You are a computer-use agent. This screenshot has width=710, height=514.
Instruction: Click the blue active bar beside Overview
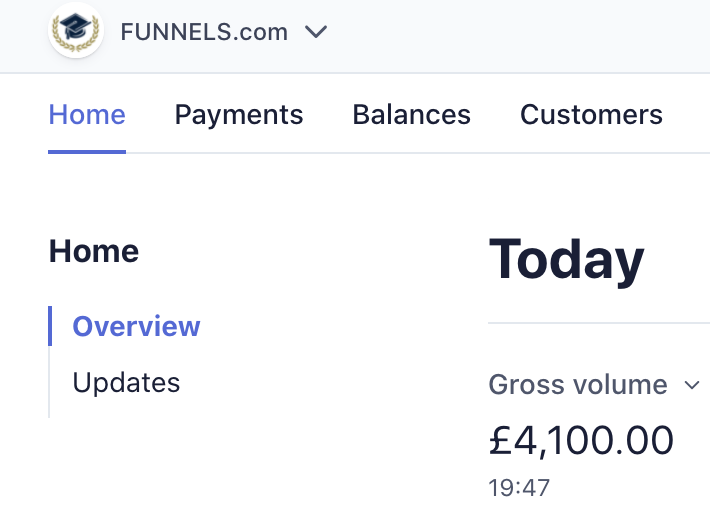click(50, 326)
